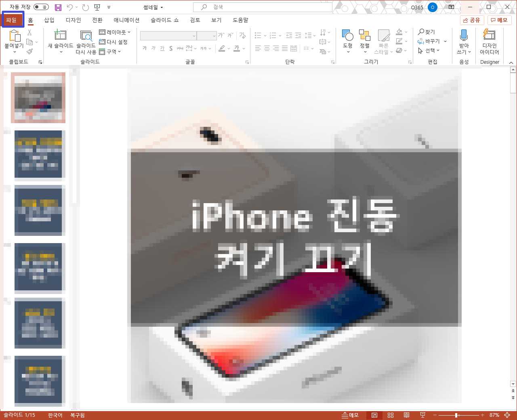Click the Paste (붙여넣기) clipboard icon

14,36
